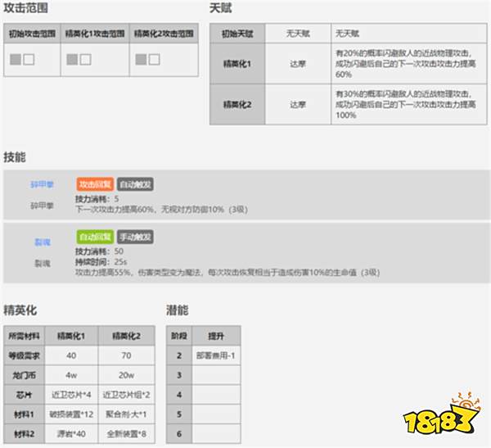Viewport: 491px width, 448px height.
Task: Click the green 自动回复 tag
Action: (95, 237)
